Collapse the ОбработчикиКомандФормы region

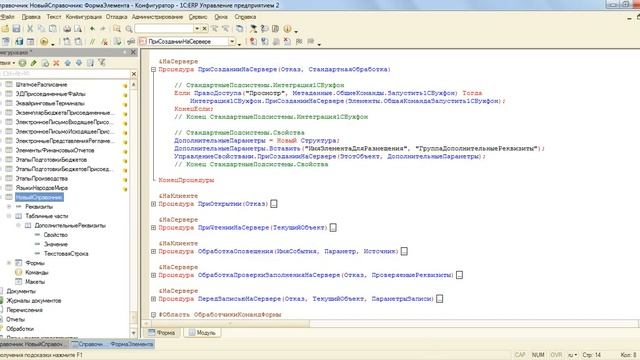153,315
